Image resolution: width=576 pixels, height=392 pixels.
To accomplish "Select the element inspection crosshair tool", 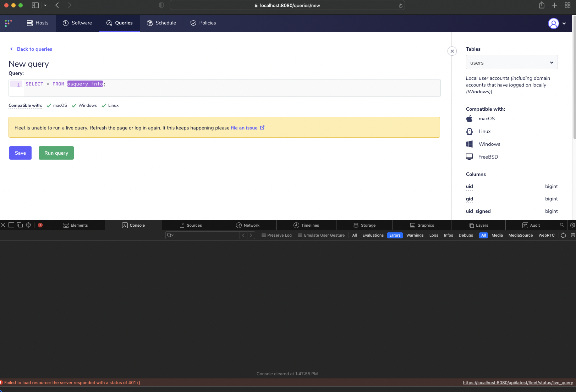I will pyautogui.click(x=28, y=225).
